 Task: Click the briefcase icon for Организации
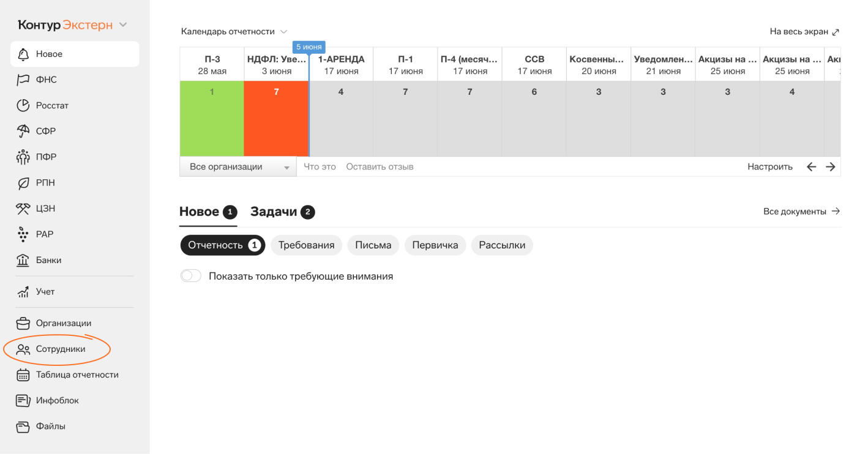(23, 323)
